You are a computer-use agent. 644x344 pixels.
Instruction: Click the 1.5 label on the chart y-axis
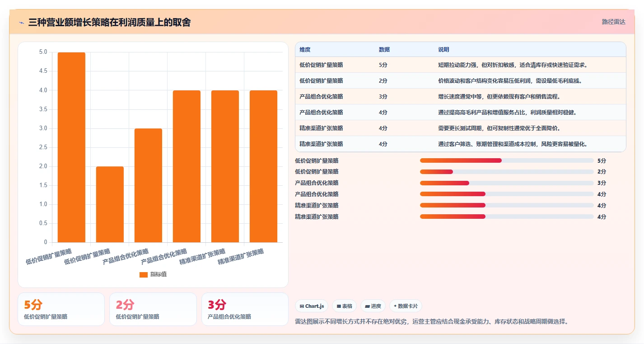click(x=43, y=185)
